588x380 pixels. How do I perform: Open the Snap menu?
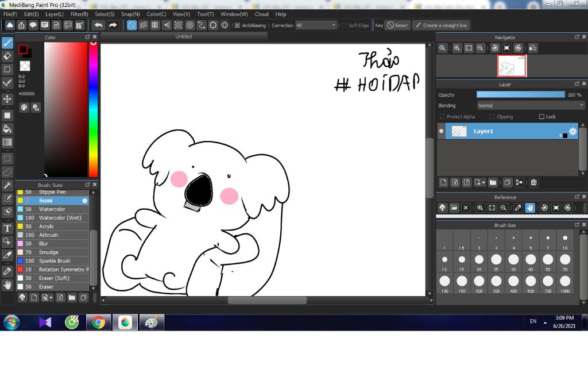tap(130, 14)
